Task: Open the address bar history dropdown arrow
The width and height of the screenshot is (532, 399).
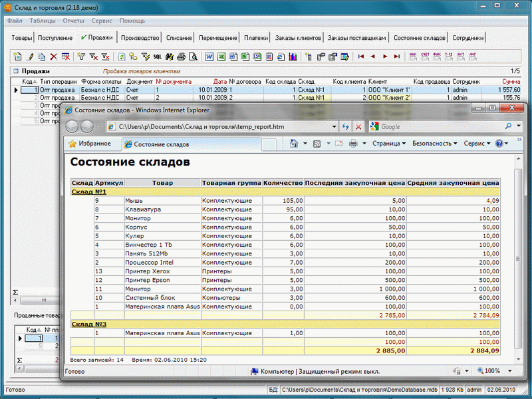Action: coord(334,126)
